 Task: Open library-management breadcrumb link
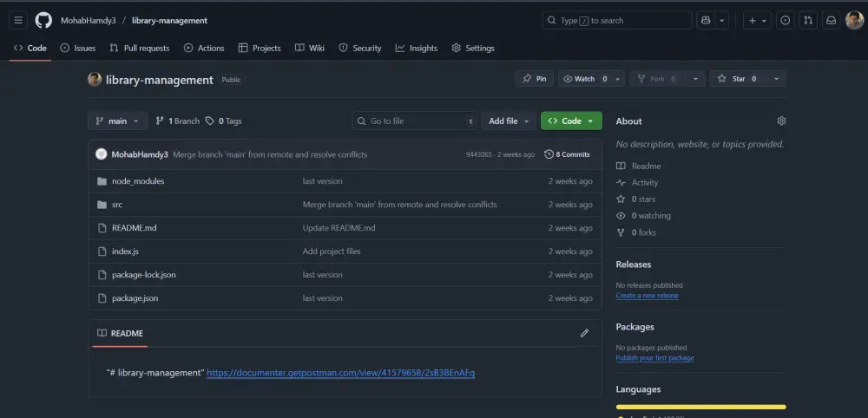tap(169, 21)
